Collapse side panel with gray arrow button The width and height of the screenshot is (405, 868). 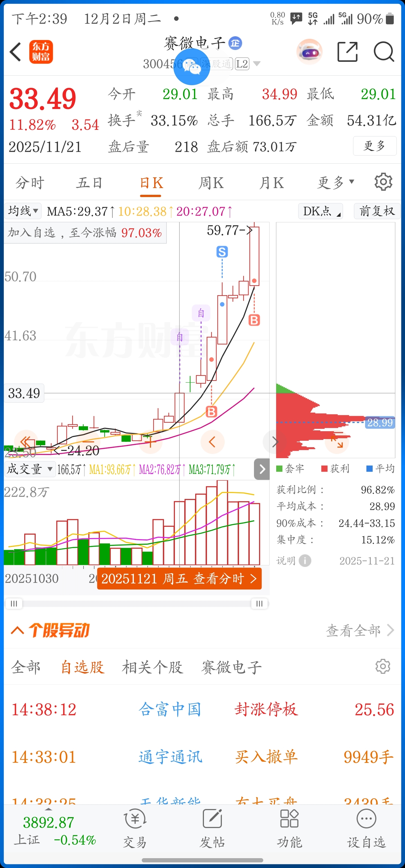(x=262, y=469)
